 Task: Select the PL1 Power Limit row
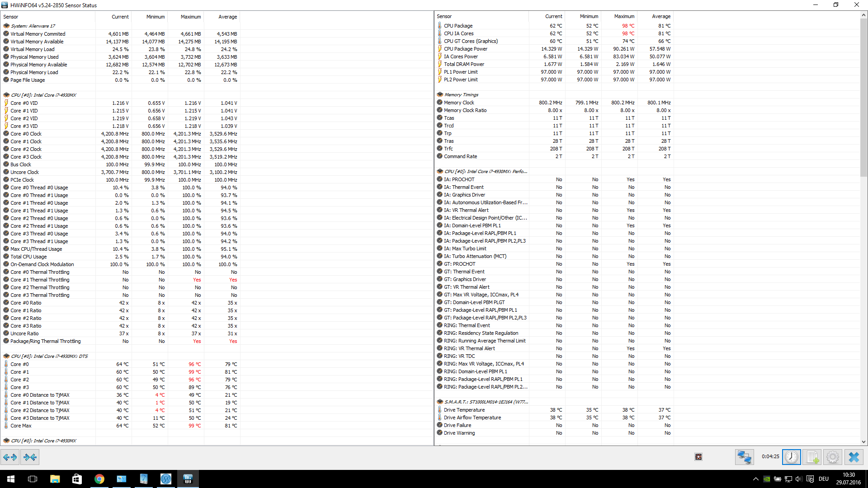point(554,72)
